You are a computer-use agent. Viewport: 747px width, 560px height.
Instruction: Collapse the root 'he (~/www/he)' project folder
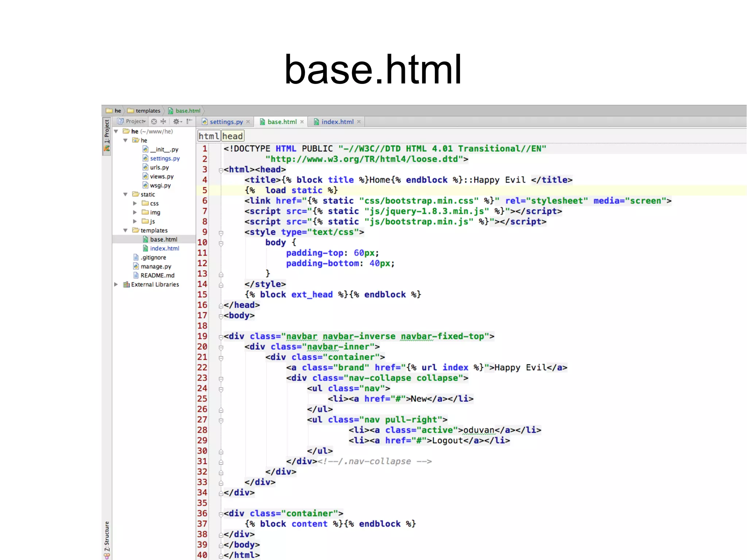[x=116, y=131]
